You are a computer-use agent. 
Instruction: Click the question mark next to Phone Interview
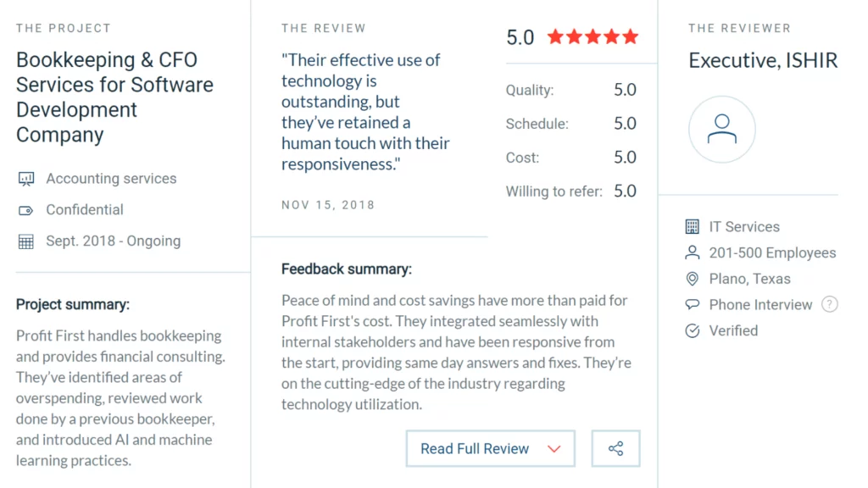(830, 304)
